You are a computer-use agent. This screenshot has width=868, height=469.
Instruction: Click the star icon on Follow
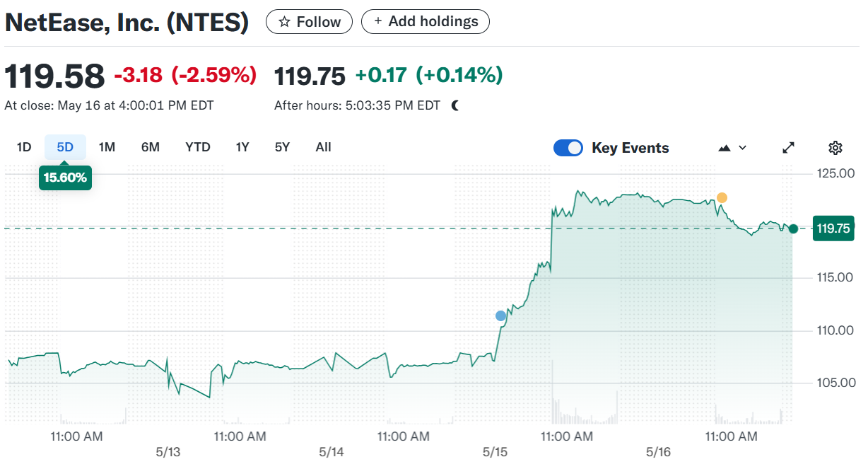coord(285,22)
